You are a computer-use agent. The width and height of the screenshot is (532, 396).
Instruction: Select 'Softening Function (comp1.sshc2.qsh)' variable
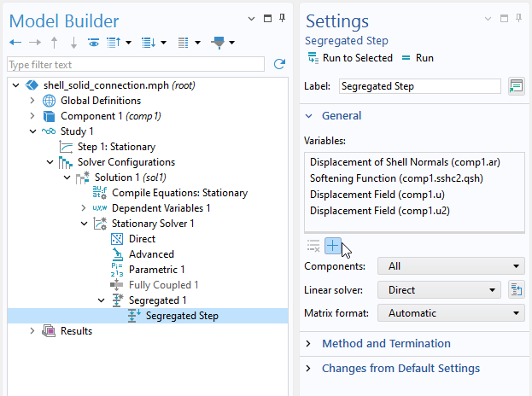pyautogui.click(x=396, y=178)
